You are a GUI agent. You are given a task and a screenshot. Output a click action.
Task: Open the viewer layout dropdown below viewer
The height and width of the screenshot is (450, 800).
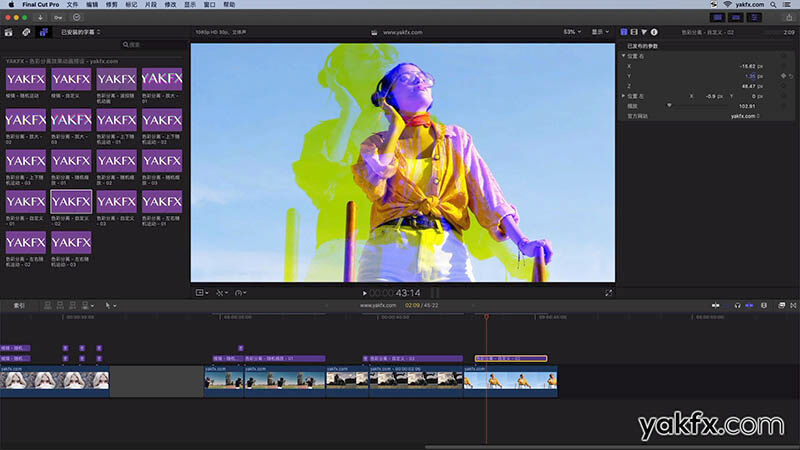[202, 293]
